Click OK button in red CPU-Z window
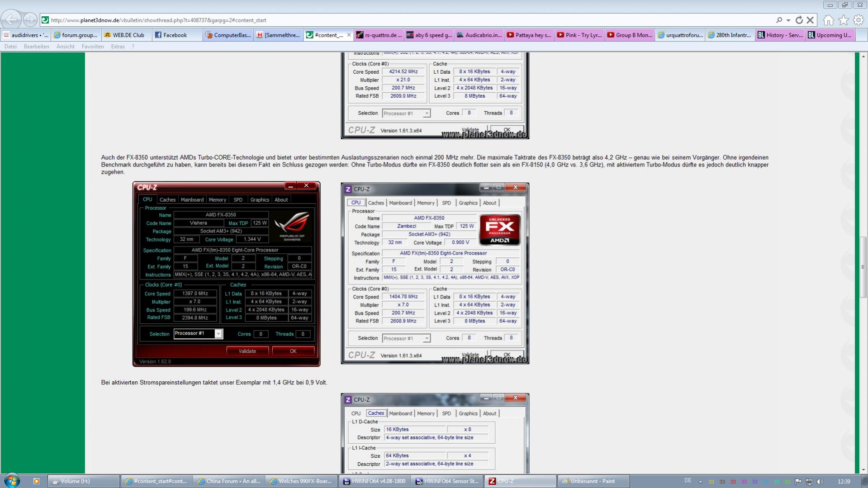Viewport: 868px width, 488px height. pos(293,351)
